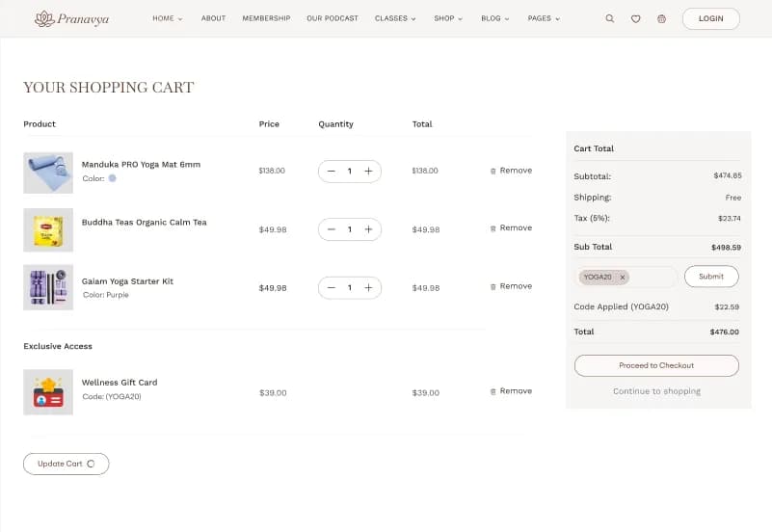Decrease Manduka PRO Yoga Mat quantity
Viewport: 772px width, 532px height.
pos(332,171)
